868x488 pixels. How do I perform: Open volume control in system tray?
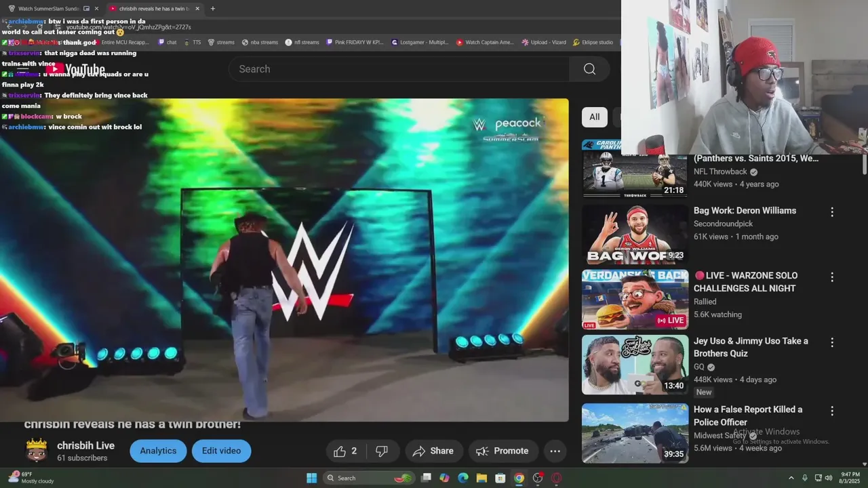click(829, 478)
